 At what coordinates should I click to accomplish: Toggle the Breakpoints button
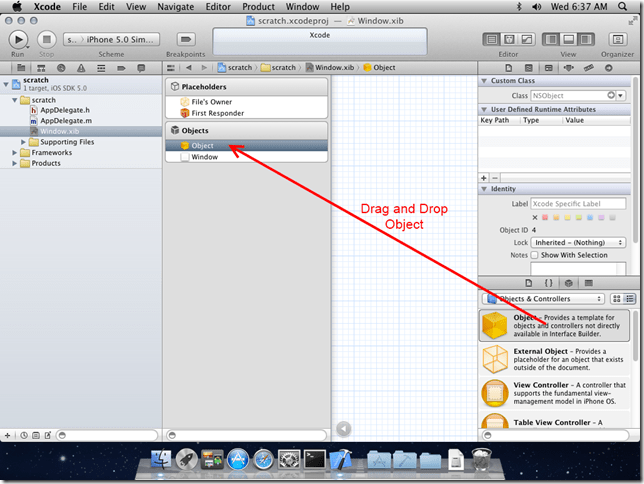[x=186, y=39]
